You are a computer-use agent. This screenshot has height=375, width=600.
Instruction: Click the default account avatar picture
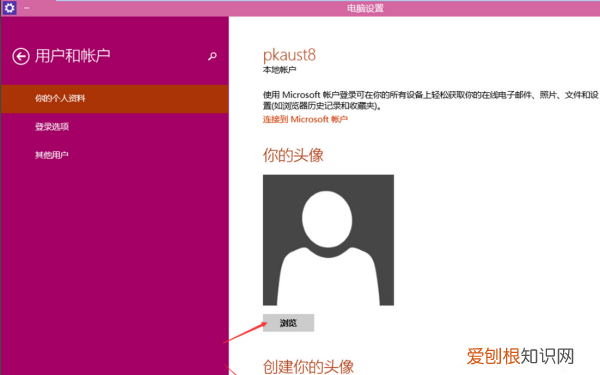[x=328, y=240]
